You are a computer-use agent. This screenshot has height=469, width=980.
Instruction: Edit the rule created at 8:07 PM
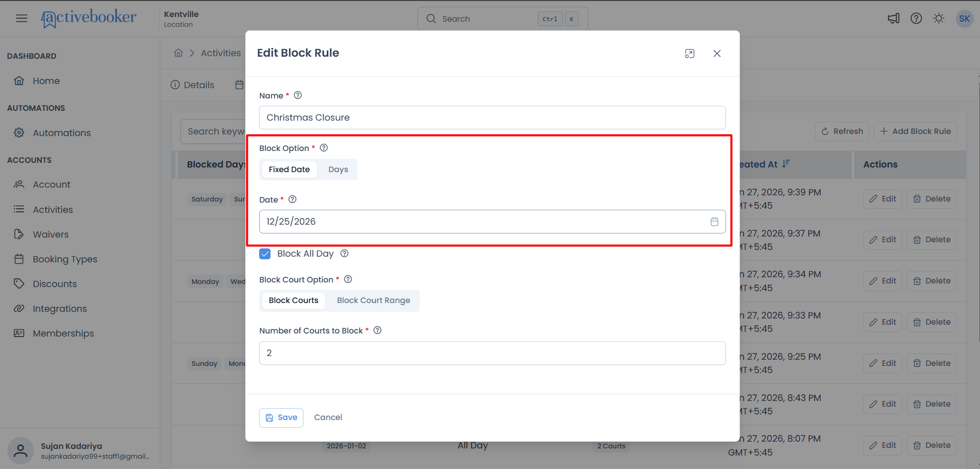883,445
